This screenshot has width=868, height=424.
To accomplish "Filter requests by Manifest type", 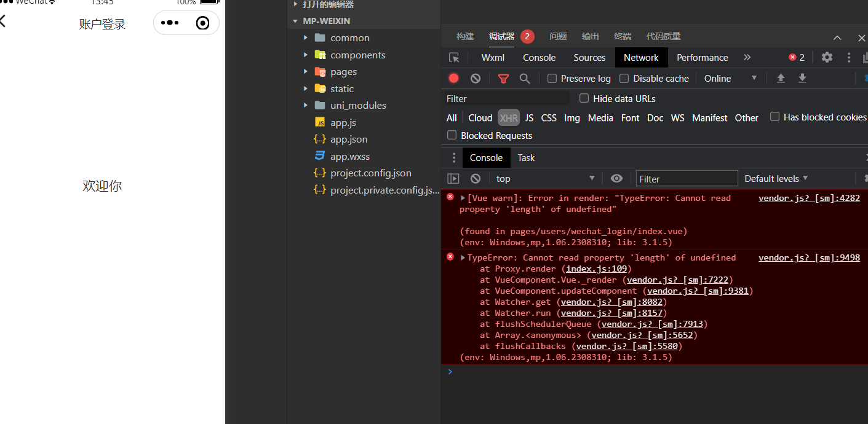I will pos(710,117).
